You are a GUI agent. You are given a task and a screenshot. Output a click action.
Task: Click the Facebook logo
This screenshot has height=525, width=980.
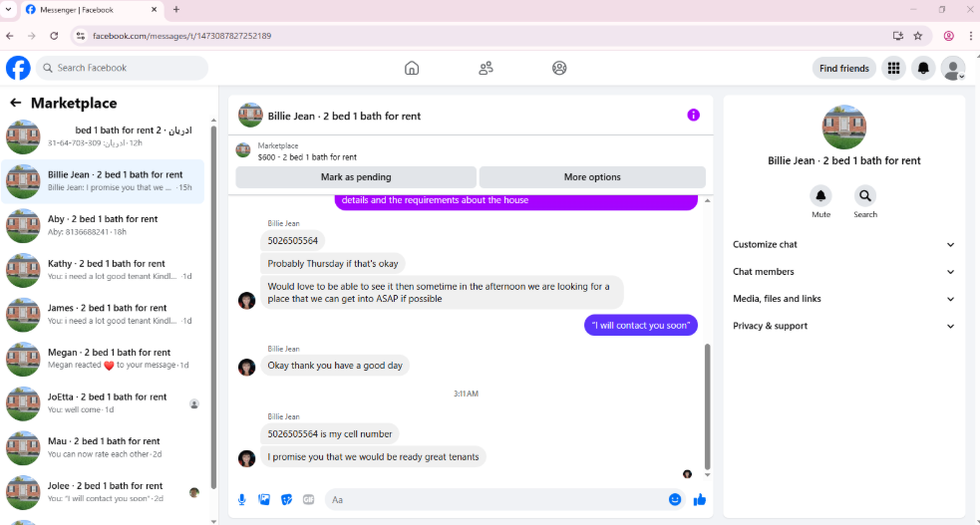pos(18,68)
